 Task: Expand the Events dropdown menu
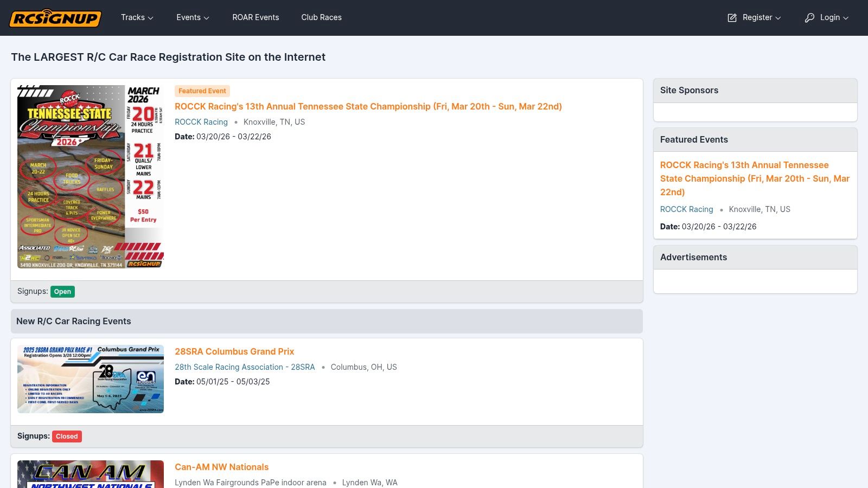[193, 17]
